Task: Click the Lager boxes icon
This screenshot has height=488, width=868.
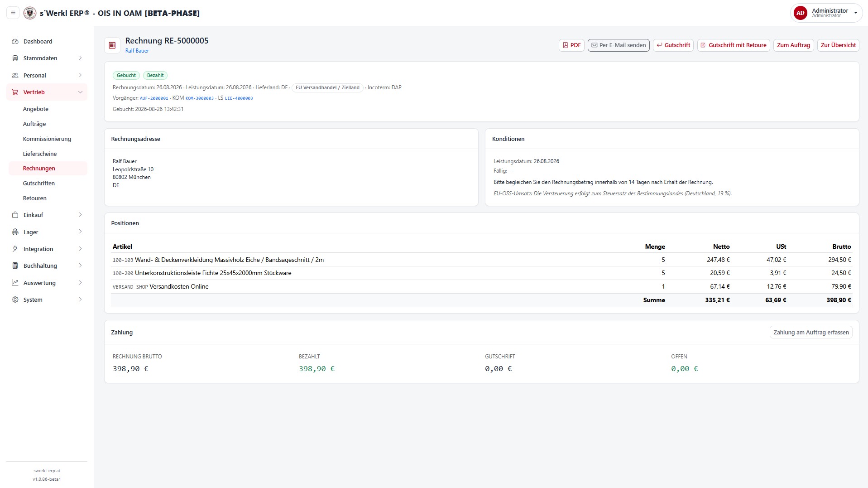Action: (x=15, y=232)
